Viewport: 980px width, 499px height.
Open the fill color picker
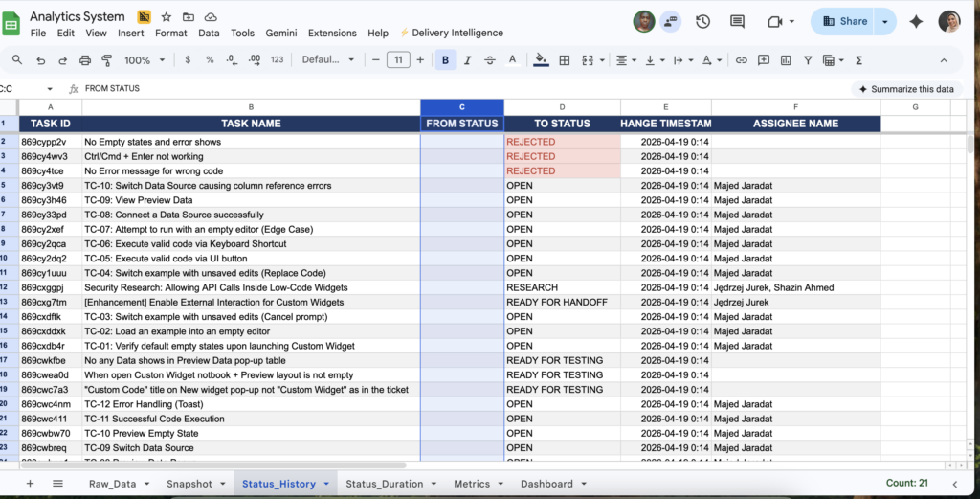542,60
